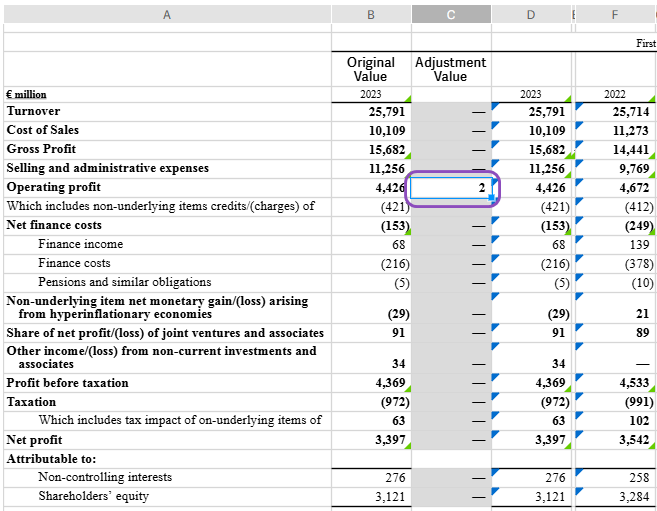Select the Taxation row label
657x511 pixels.
click(x=31, y=402)
